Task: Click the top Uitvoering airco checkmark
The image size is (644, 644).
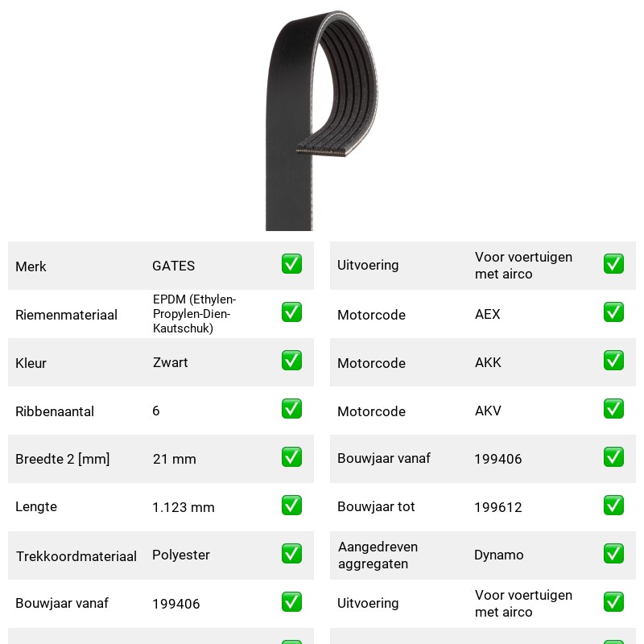Action: click(613, 264)
